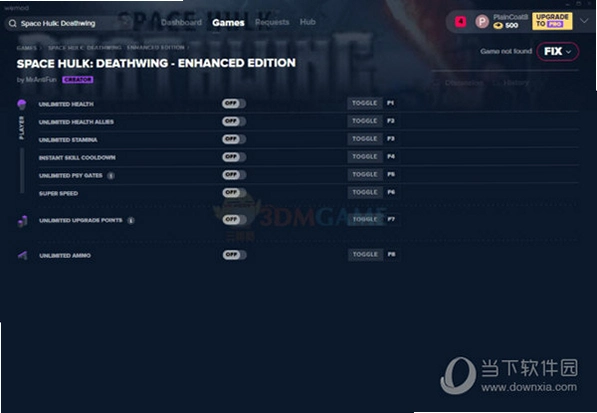This screenshot has height=413, width=597.
Task: Click the purple Player category icon
Action: pos(22,104)
